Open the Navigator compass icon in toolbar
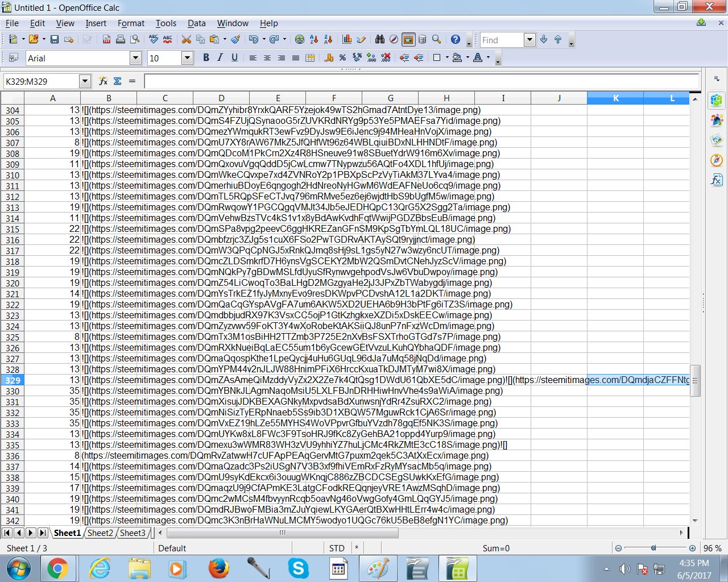This screenshot has height=582, width=728. pos(394,39)
